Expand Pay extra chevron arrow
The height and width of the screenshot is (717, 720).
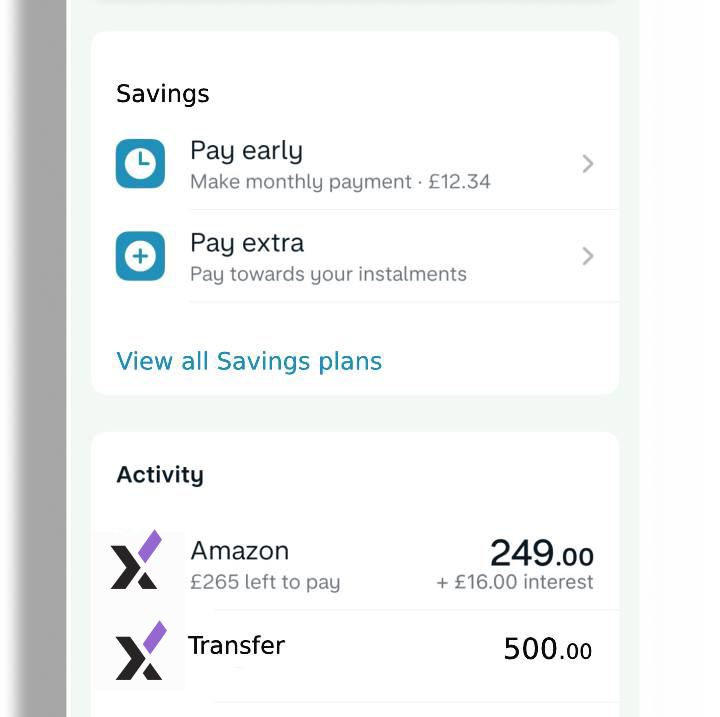click(x=588, y=256)
